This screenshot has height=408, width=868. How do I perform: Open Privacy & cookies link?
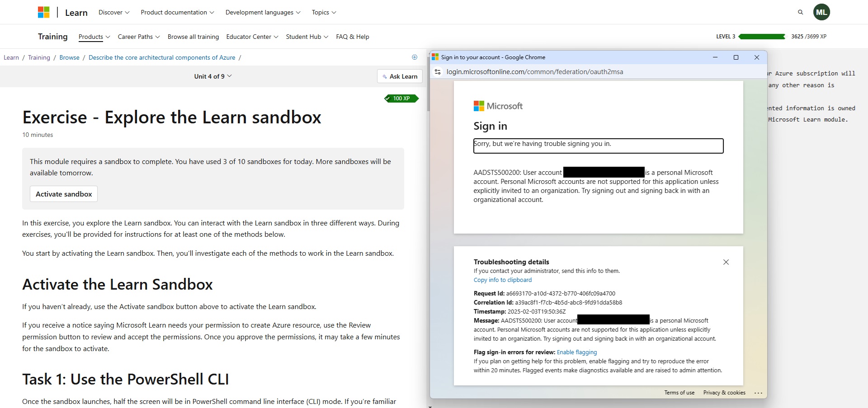724,393
